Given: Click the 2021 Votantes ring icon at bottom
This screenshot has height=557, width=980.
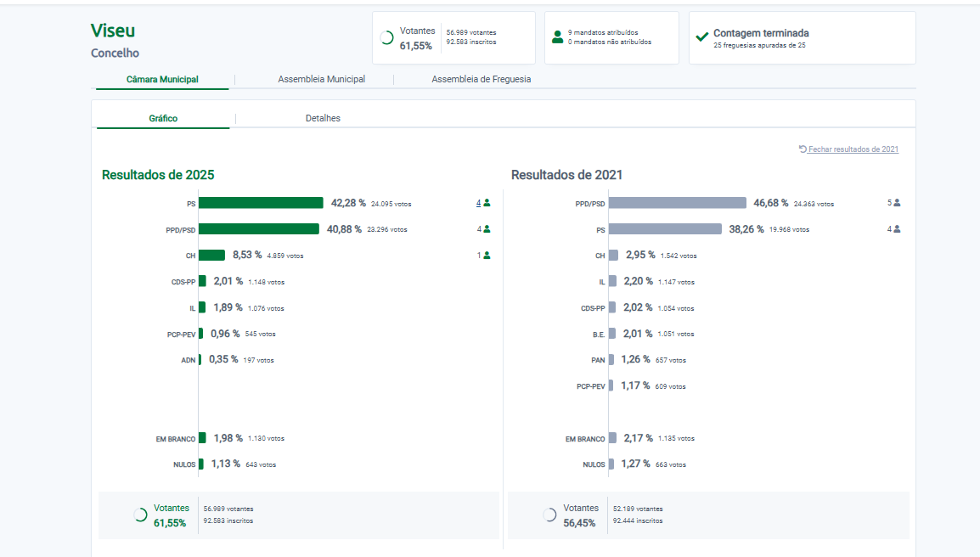Looking at the screenshot, I should point(549,515).
